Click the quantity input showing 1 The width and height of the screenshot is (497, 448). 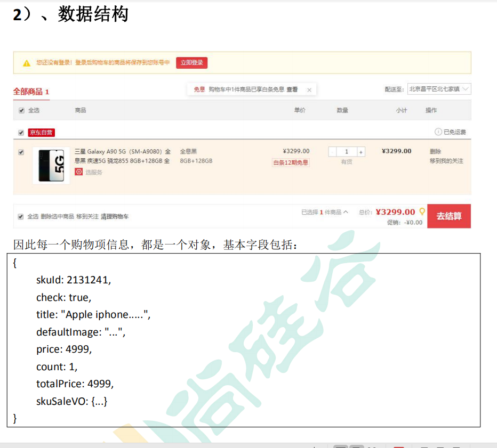pos(347,152)
